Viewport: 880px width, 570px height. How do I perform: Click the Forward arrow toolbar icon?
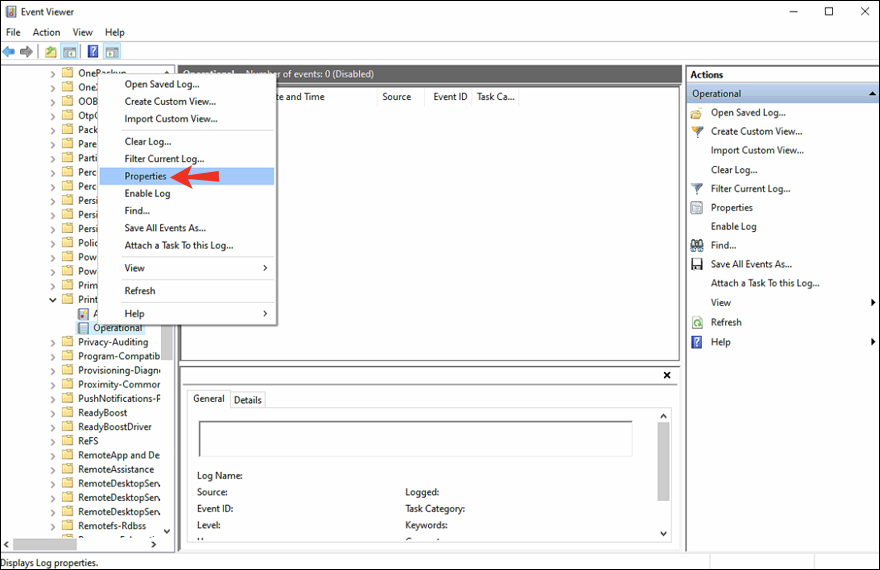coord(26,52)
